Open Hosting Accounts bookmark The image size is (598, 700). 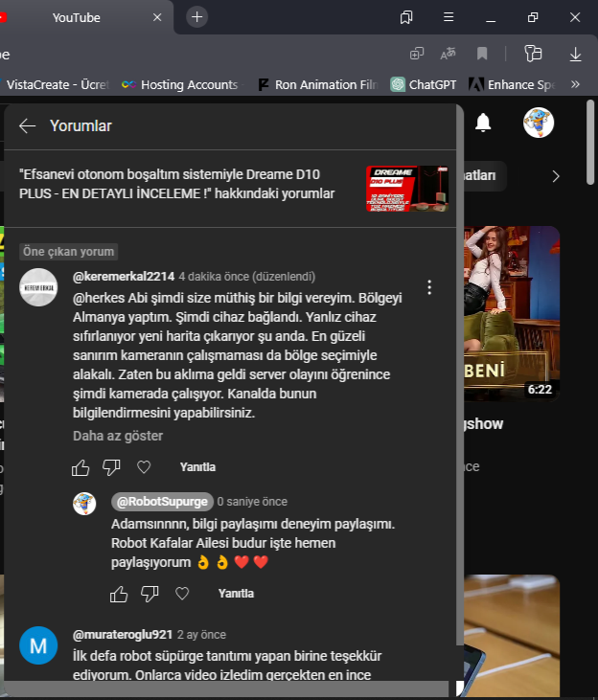coord(182,84)
